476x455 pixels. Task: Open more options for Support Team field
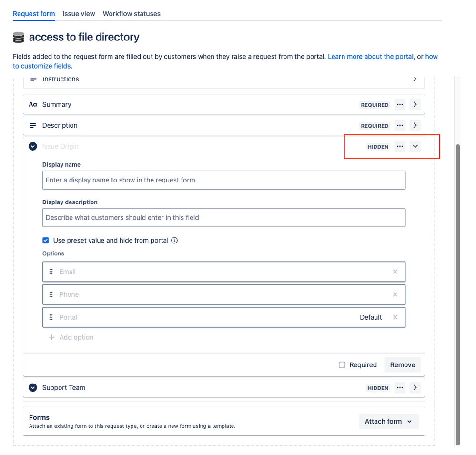[x=400, y=388]
